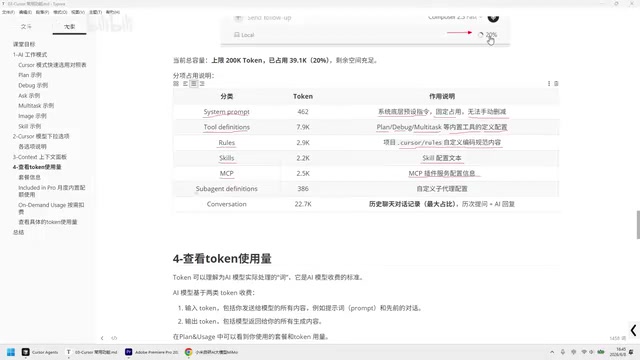Open Included in Pro 月度内置配额使用 entry

52,191
